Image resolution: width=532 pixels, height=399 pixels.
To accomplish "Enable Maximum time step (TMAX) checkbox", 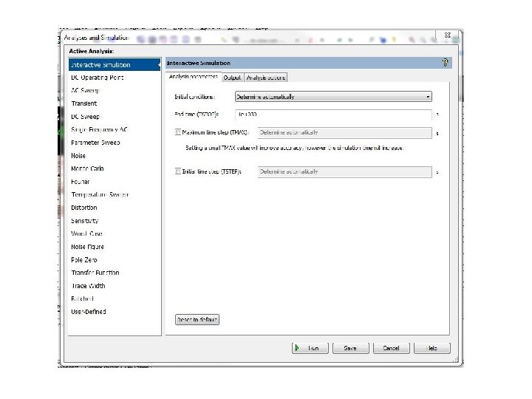I will [178, 132].
